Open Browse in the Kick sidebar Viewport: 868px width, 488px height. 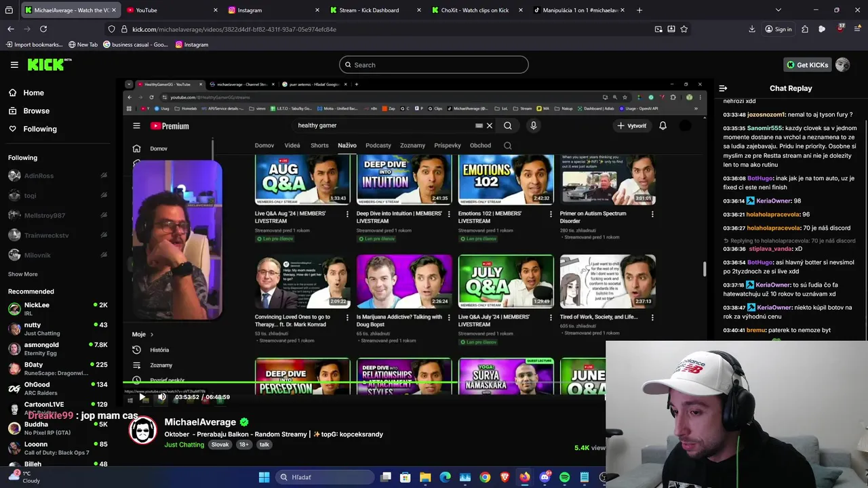(x=29, y=110)
